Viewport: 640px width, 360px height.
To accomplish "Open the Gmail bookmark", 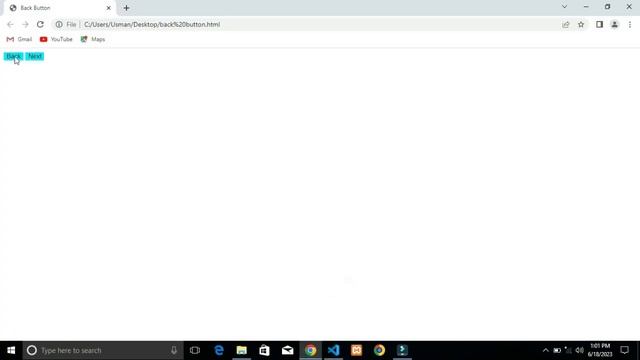I will point(19,39).
